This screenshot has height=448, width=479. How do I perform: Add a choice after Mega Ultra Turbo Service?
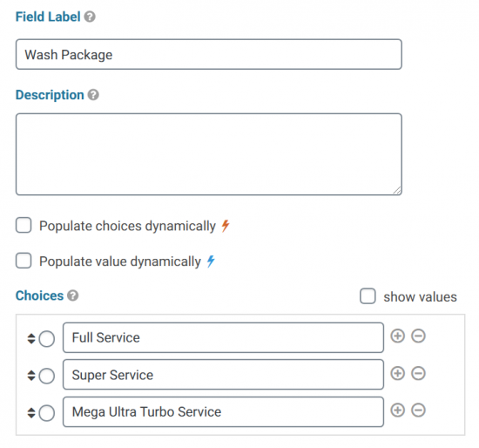(397, 410)
